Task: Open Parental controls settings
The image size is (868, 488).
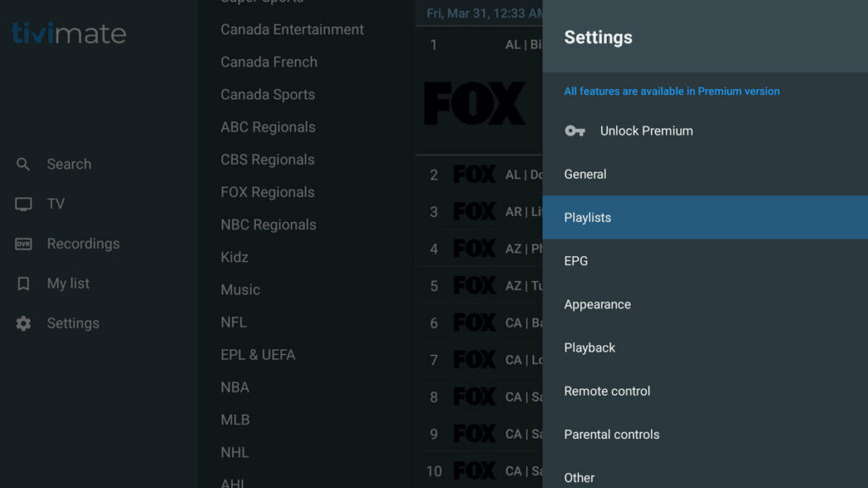Action: 611,435
